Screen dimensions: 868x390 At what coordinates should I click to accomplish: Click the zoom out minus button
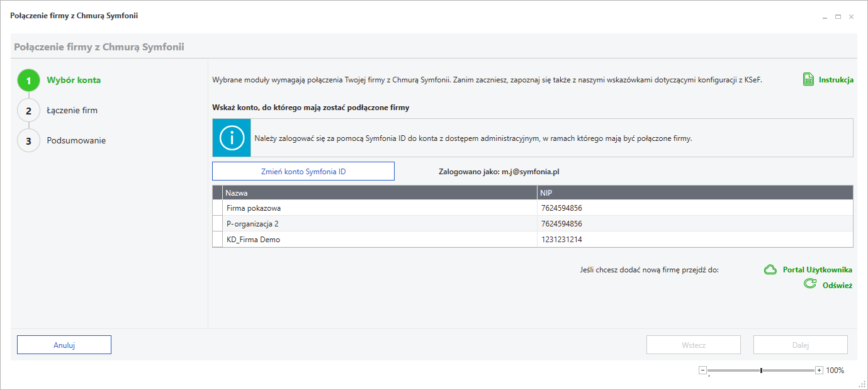click(x=702, y=370)
